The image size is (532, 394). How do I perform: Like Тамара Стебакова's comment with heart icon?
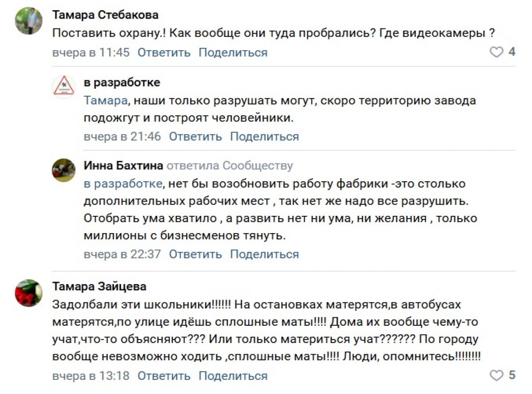pos(496,52)
